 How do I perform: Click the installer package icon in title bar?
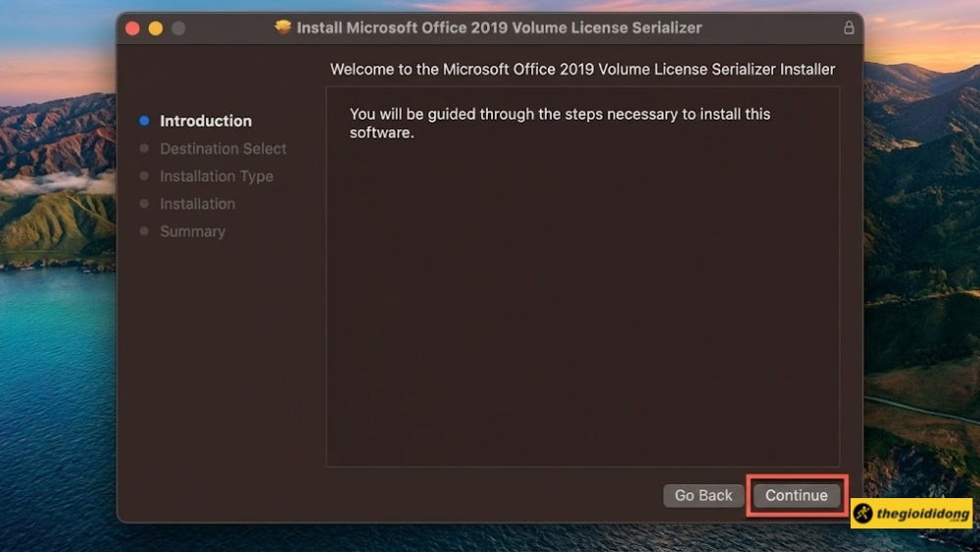click(284, 27)
